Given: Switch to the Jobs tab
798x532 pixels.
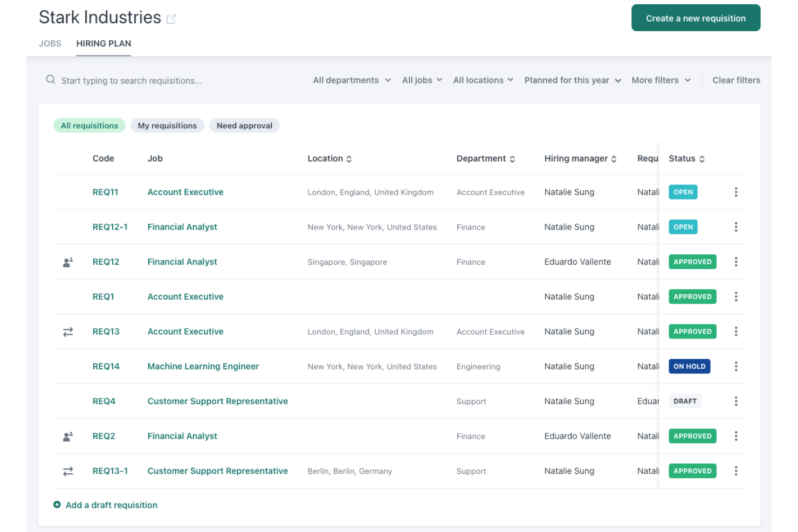Looking at the screenshot, I should pyautogui.click(x=50, y=44).
